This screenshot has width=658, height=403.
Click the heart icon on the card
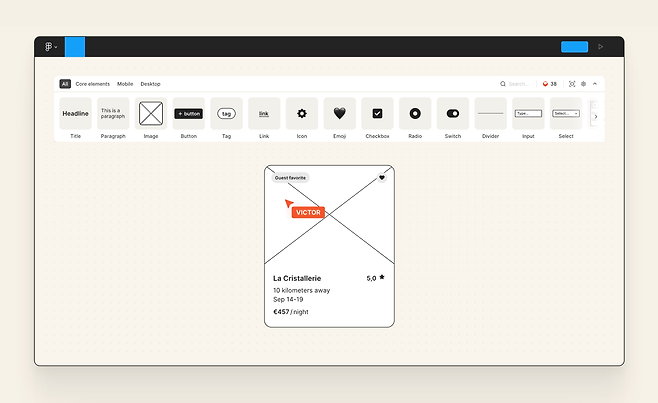pyautogui.click(x=381, y=178)
